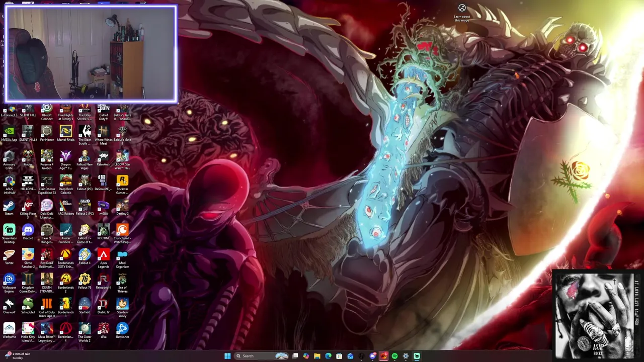644x362 pixels.
Task: Launch Clair Obscur Expedition 33 icon
Action: tap(47, 185)
